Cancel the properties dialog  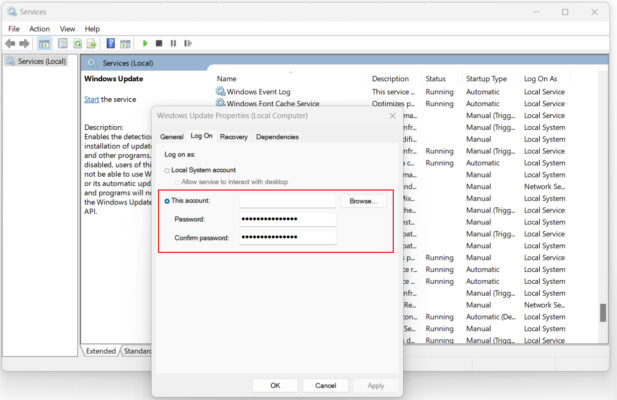coord(325,385)
